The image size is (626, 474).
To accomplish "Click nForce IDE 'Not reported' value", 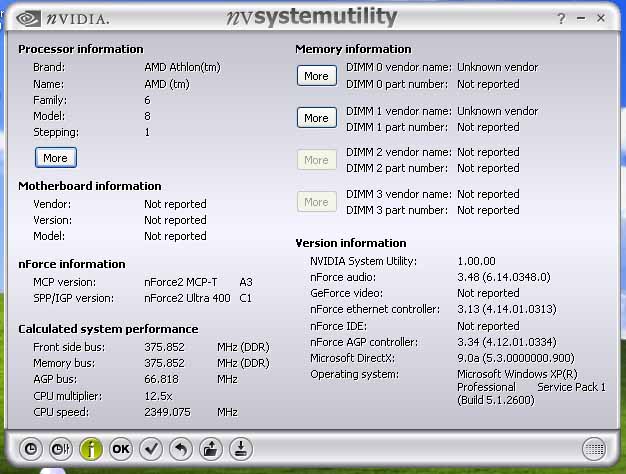I will [x=488, y=326].
